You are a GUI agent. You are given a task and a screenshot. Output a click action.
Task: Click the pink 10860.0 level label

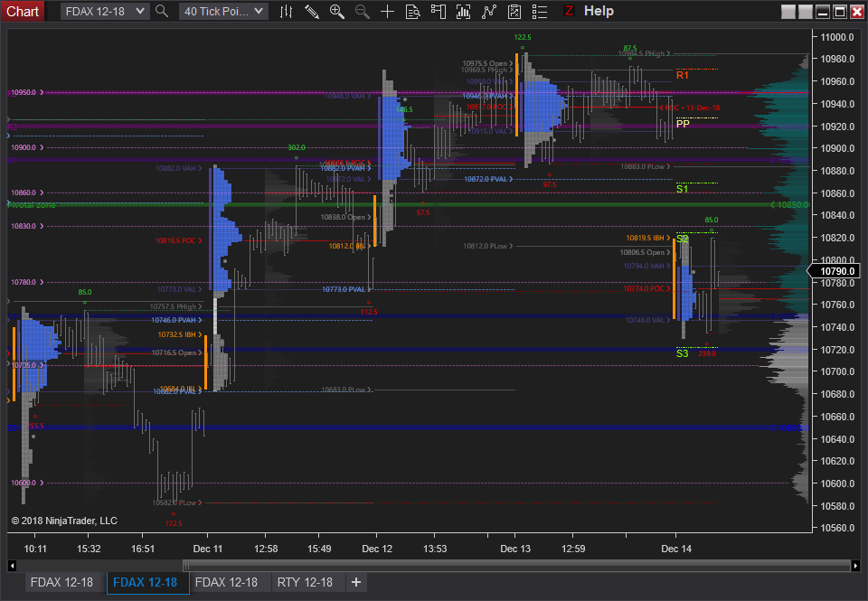pos(27,193)
